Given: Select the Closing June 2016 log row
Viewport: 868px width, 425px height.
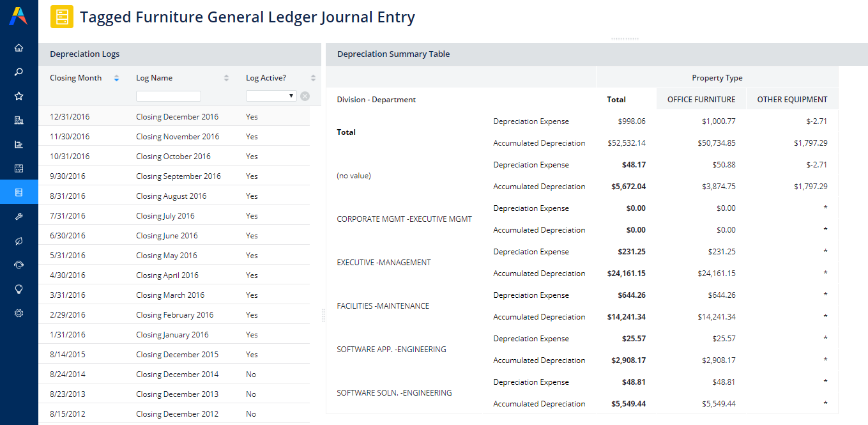Looking at the screenshot, I should coord(167,236).
